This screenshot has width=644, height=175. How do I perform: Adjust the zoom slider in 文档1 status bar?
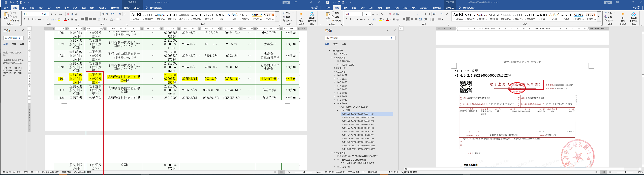304,172
